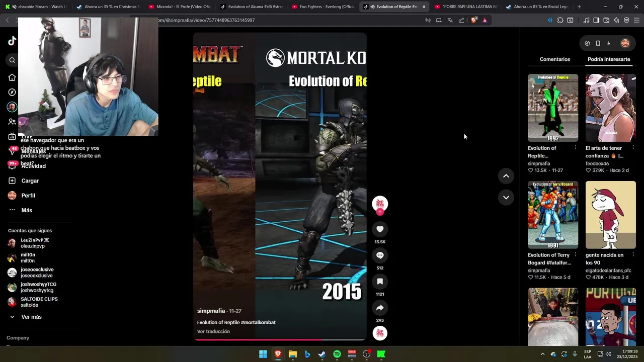644x362 pixels.
Task: Open the Explore compass icon in sidebar
Action: 12,92
